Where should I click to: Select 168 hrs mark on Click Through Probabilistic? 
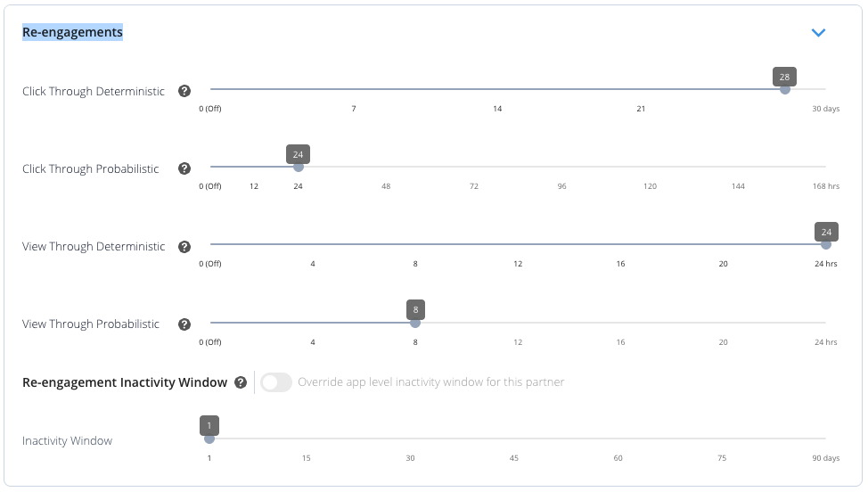(825, 167)
